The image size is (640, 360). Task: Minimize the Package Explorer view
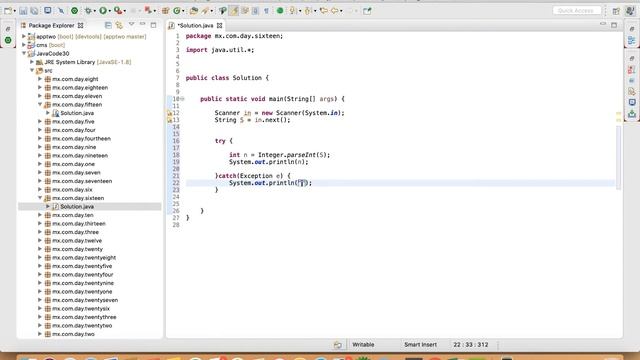pyautogui.click(x=142, y=25)
